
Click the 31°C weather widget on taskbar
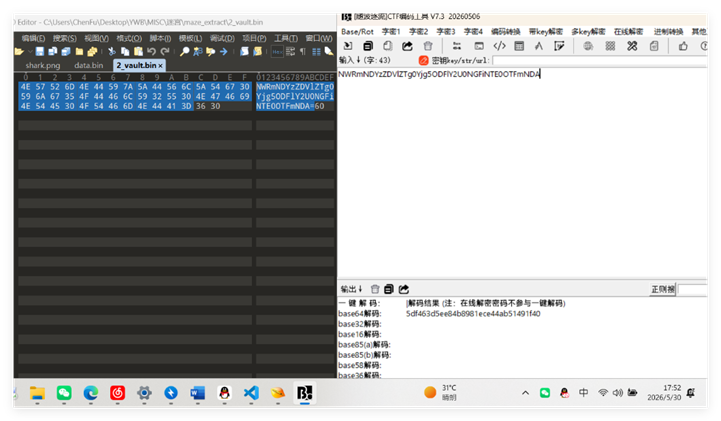441,393
